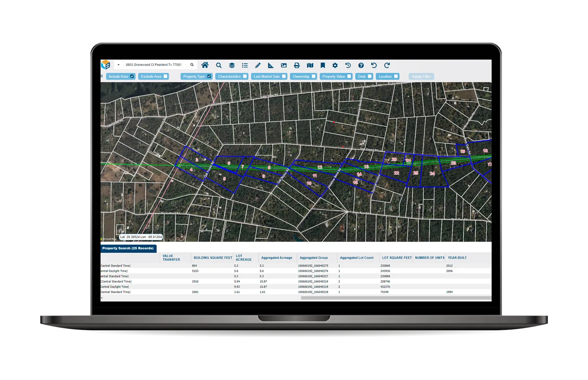Click the YEAR BUILT column header

point(457,258)
